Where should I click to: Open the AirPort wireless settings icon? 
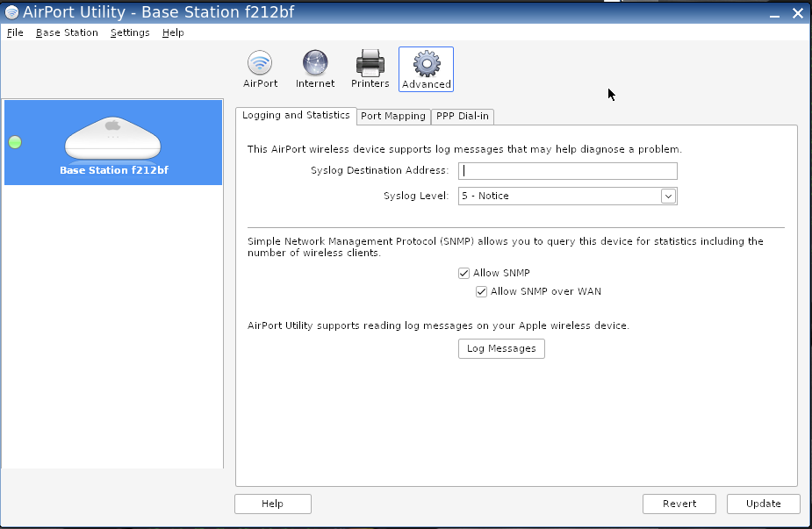pyautogui.click(x=260, y=64)
